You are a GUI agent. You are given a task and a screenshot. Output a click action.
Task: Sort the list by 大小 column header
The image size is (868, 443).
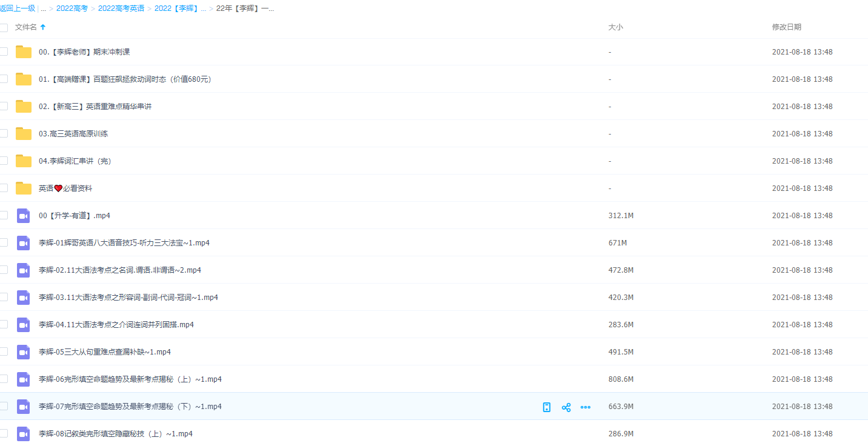tap(615, 27)
